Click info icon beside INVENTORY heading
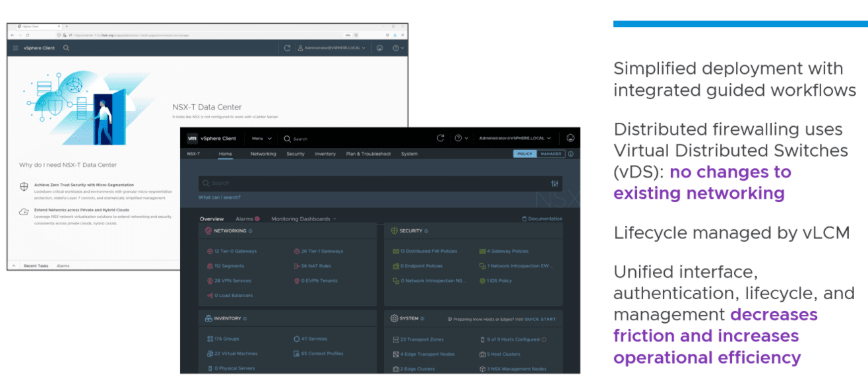 (245, 318)
